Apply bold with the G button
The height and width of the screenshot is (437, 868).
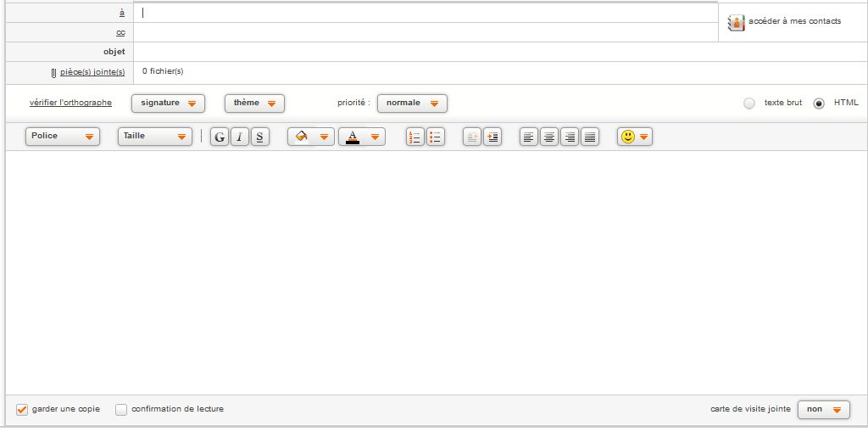pos(220,137)
